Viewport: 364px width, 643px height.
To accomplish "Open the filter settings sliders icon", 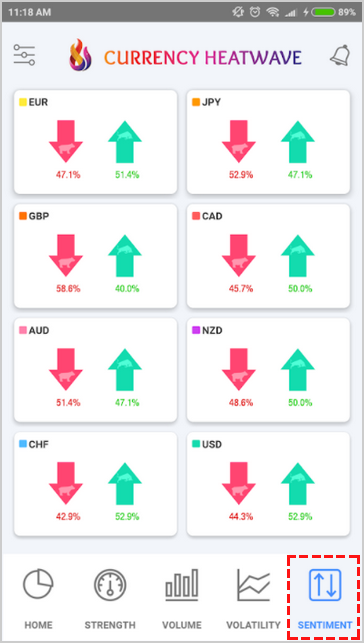I will coord(24,55).
